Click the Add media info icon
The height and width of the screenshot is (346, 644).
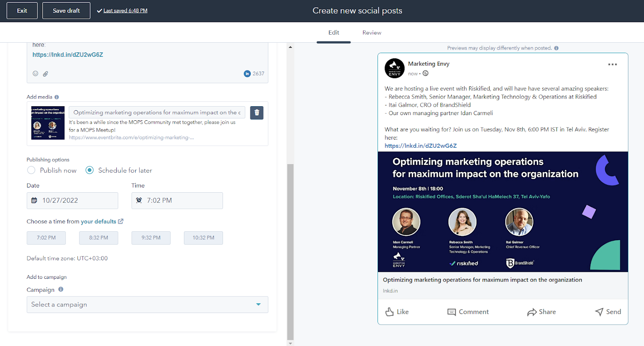(x=57, y=97)
